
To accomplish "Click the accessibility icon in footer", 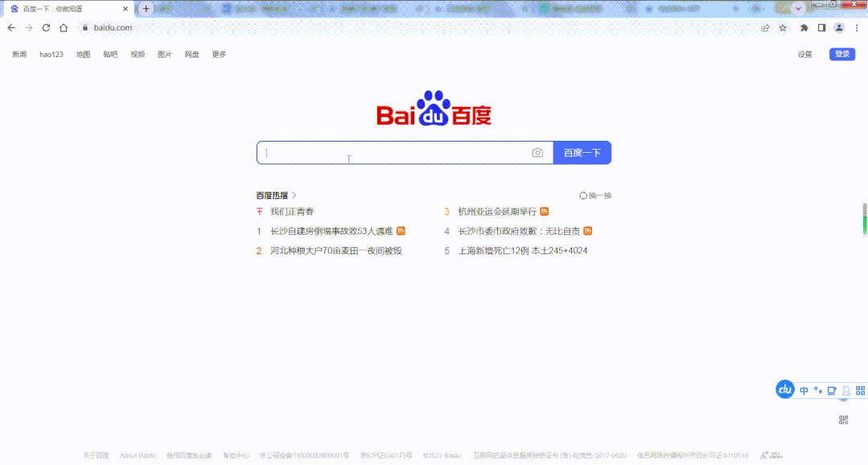I will point(771,455).
